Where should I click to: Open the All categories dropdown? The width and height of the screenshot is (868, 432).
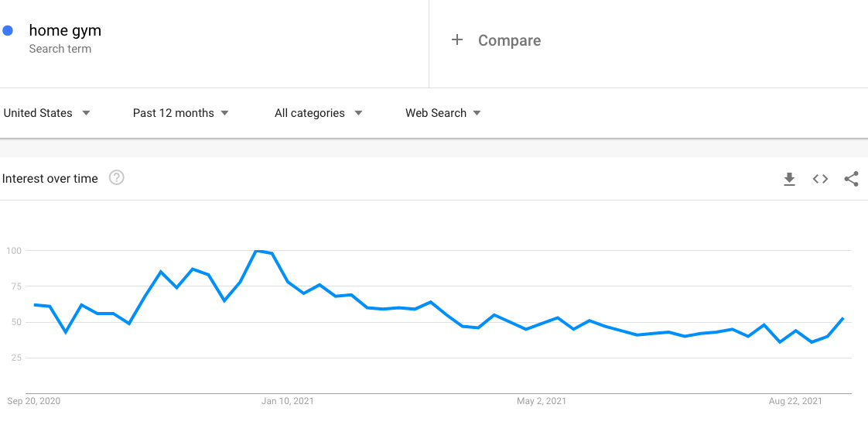tap(318, 113)
